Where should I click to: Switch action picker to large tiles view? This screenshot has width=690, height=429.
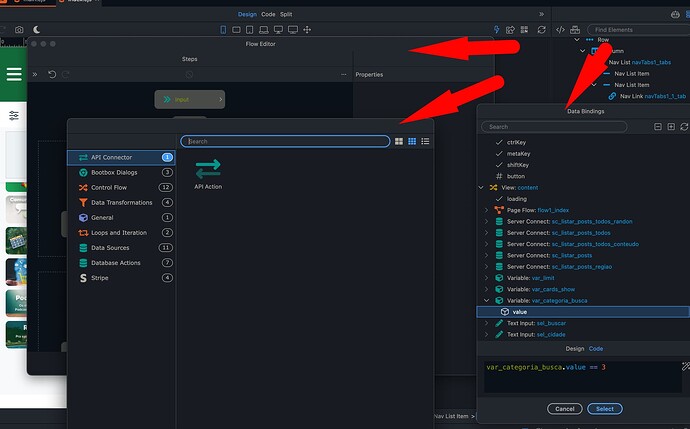[x=399, y=141]
